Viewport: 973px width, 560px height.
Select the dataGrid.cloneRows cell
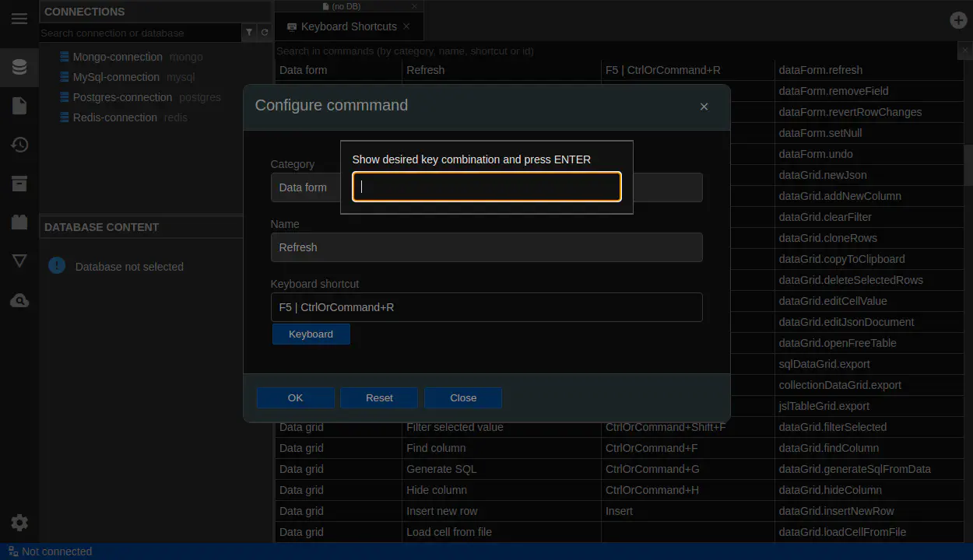click(x=869, y=238)
